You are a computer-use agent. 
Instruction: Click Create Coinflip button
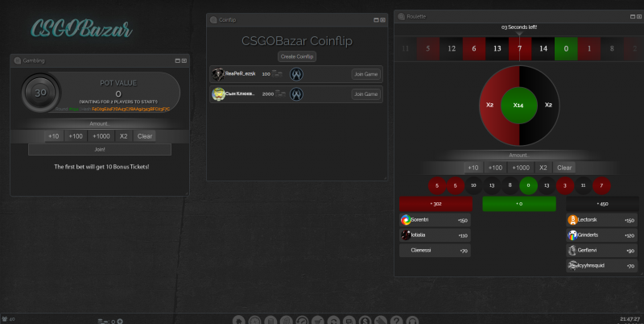[x=297, y=56]
